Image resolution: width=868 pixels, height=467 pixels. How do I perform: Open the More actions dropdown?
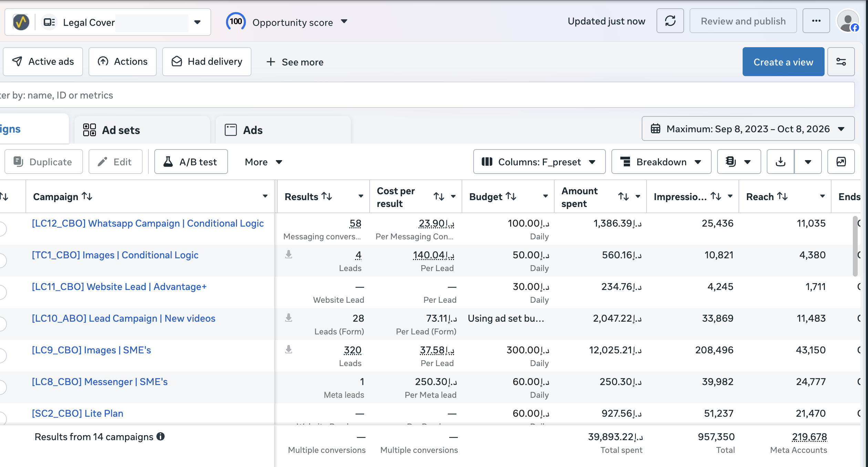[x=263, y=162]
